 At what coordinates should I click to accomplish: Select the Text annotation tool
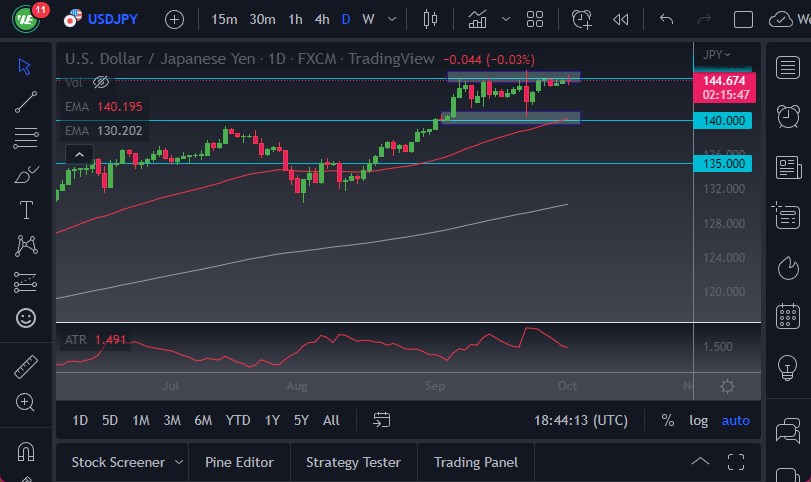tap(26, 210)
